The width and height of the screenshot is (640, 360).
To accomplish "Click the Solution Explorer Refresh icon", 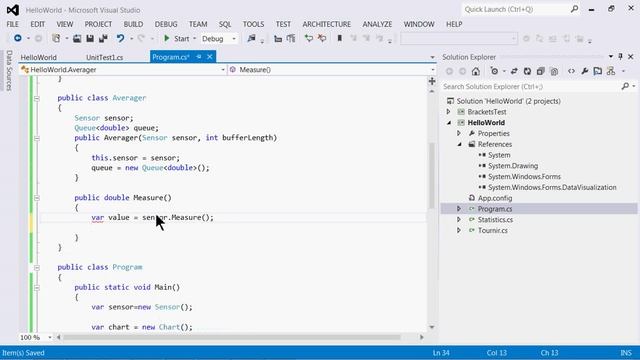I will point(527,71).
